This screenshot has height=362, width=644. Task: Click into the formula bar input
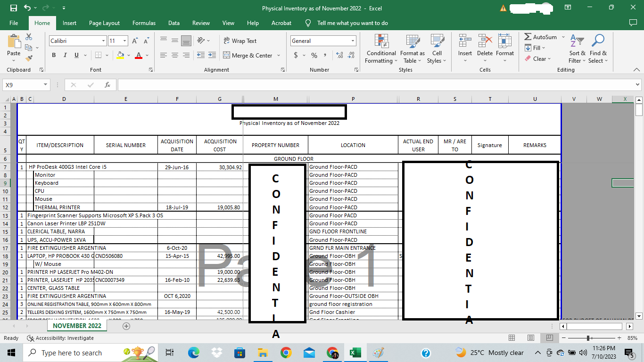[x=375, y=85]
